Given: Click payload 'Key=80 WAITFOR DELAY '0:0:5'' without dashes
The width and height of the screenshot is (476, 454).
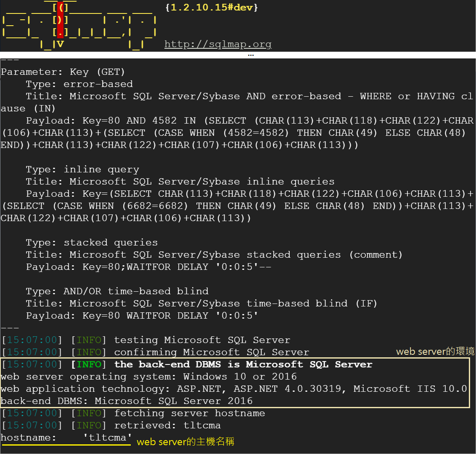Looking at the screenshot, I should click(170, 316).
